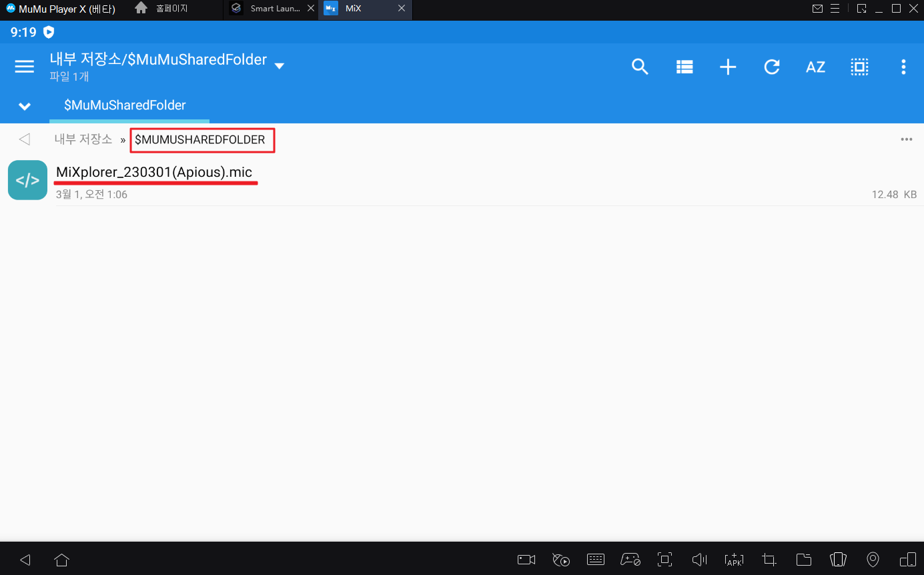Open the multi-instance devices icon

(x=907, y=560)
